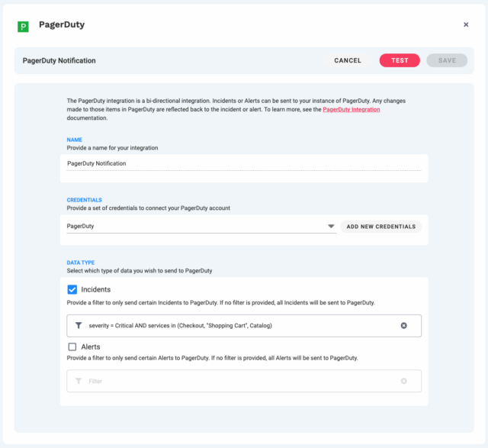Clear the Incidents severity filter
The height and width of the screenshot is (448, 488).
coord(404,326)
